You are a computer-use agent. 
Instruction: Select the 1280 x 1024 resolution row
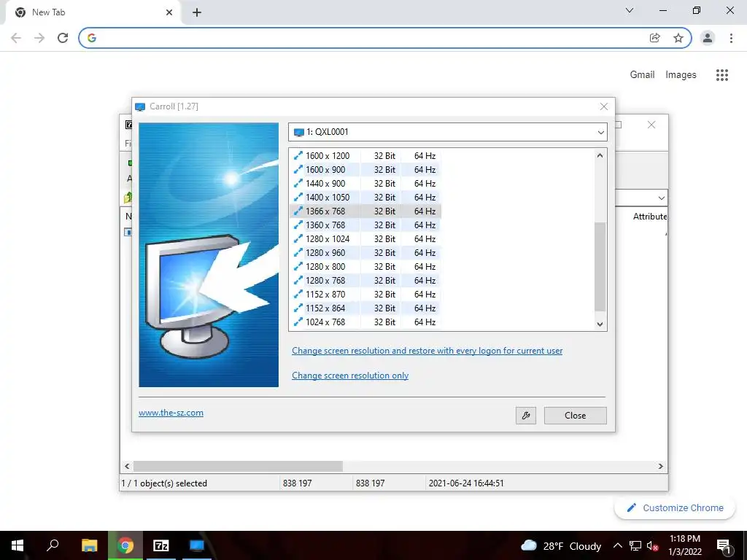click(x=365, y=238)
